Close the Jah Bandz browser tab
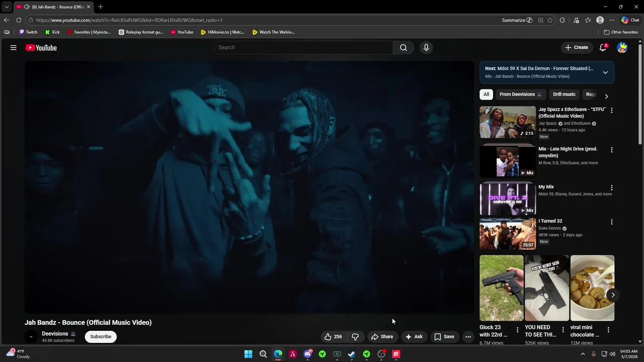This screenshot has height=362, width=644. click(89, 7)
